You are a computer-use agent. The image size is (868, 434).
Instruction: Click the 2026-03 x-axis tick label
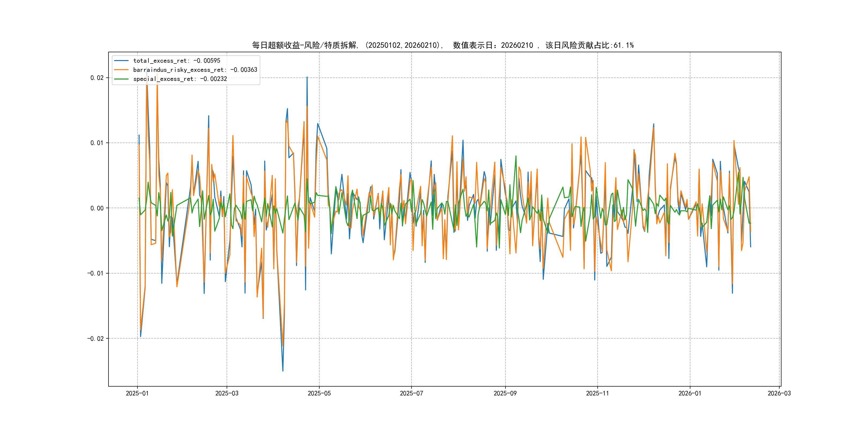[779, 393]
